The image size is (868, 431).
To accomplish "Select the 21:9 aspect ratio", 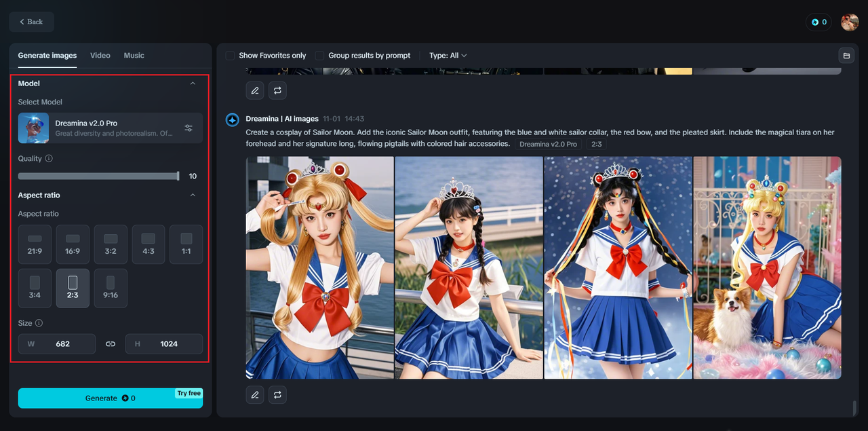I will [35, 244].
